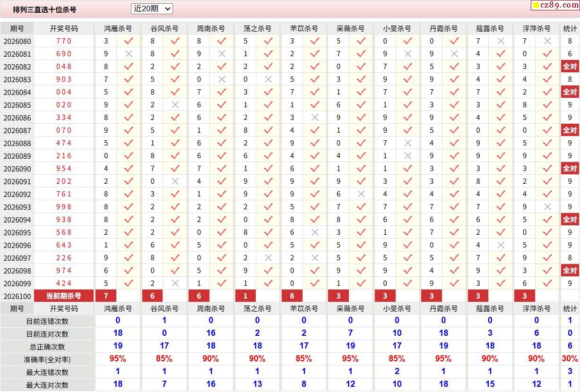
Task: Click 荡之杀号 X mark in row 2026083
Action: (x=268, y=79)
